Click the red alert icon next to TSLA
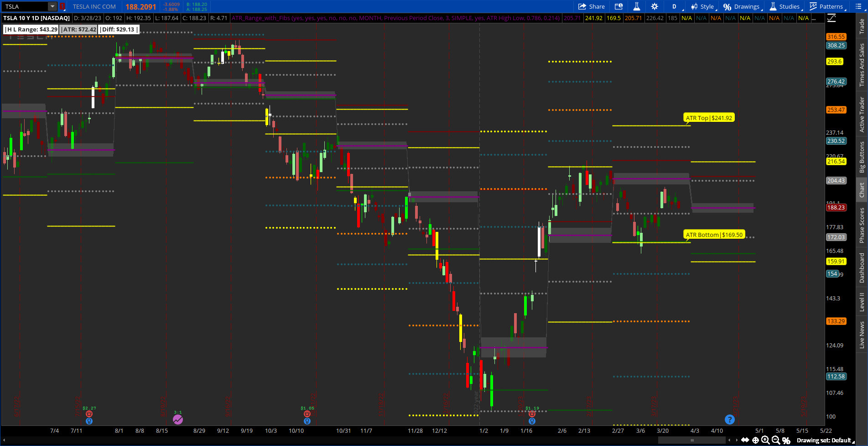Image resolution: width=868 pixels, height=446 pixels. click(x=62, y=6)
